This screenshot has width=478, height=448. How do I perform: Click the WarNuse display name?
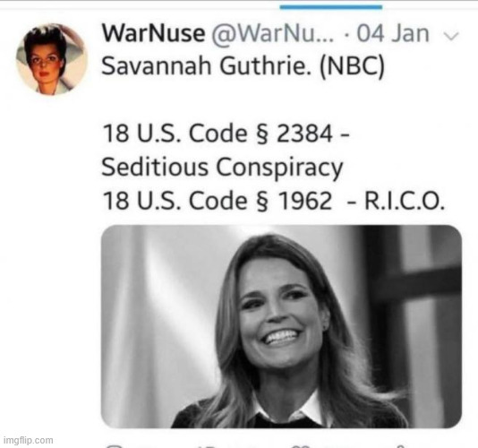point(153,33)
